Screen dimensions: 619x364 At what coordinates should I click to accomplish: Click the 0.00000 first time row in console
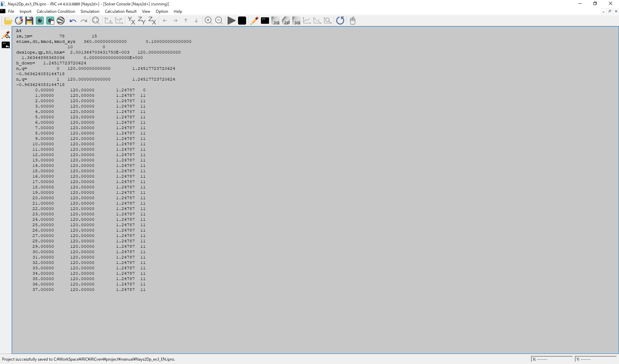[x=90, y=90]
